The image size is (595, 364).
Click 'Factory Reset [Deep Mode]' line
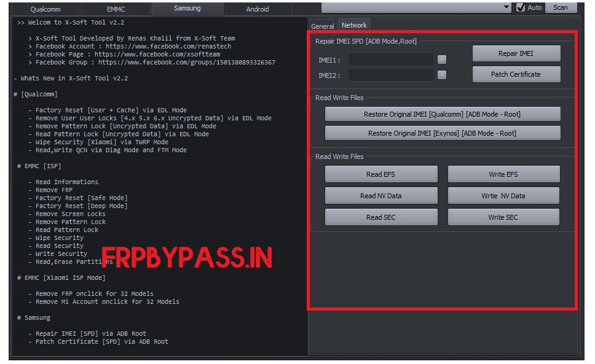pyautogui.click(x=78, y=206)
